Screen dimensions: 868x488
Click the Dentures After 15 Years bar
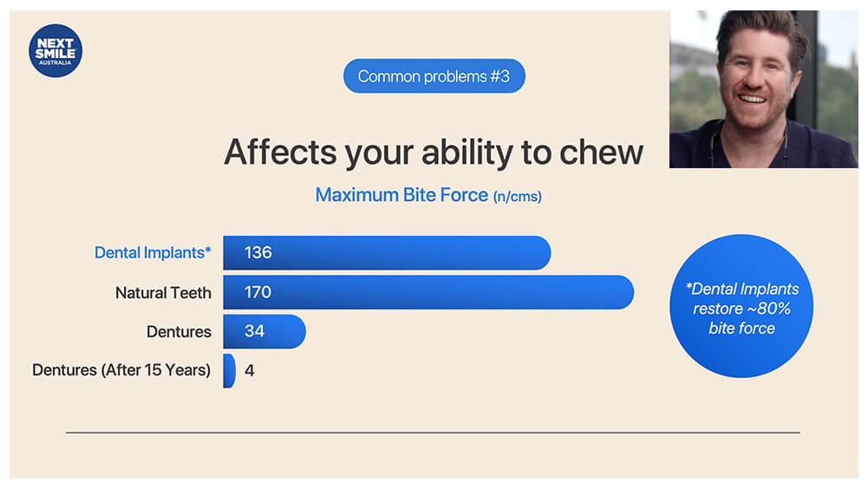point(229,371)
